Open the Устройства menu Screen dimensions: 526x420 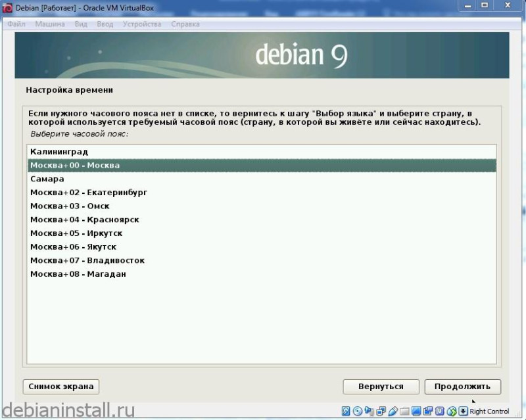(142, 24)
